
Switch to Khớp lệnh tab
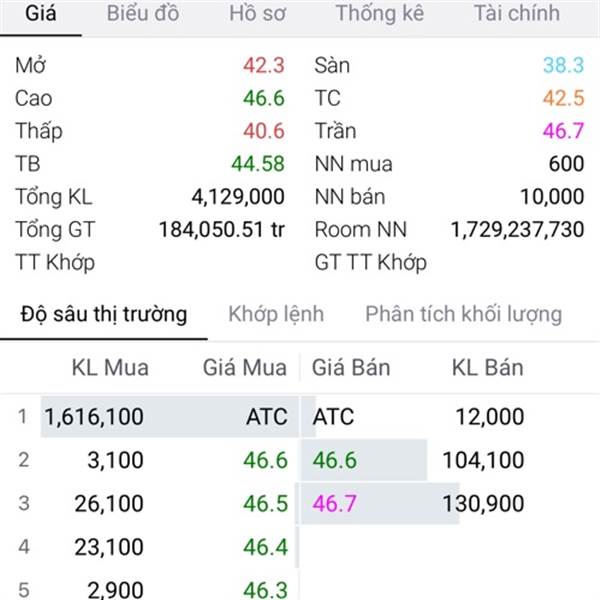(x=276, y=314)
